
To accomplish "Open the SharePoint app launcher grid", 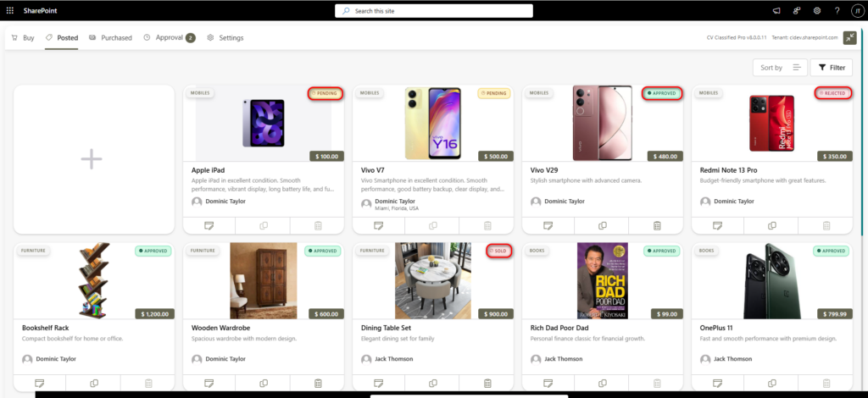I will [x=10, y=10].
